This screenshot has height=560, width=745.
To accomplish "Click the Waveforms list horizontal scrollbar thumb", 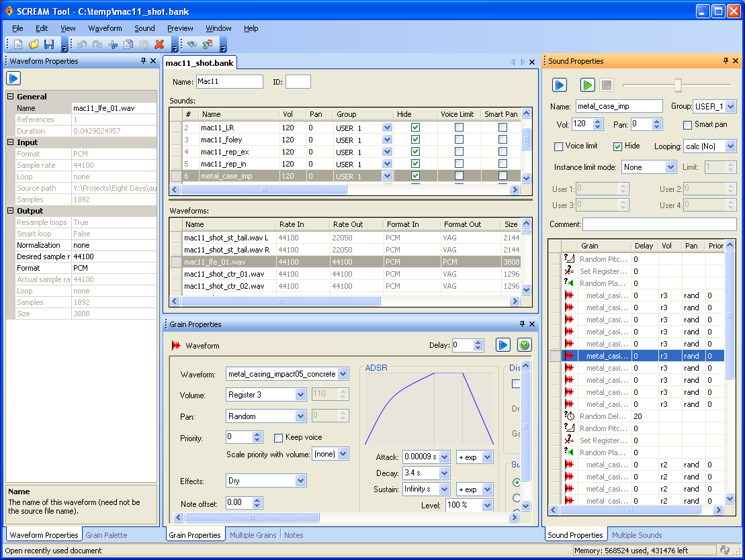I will click(280, 301).
